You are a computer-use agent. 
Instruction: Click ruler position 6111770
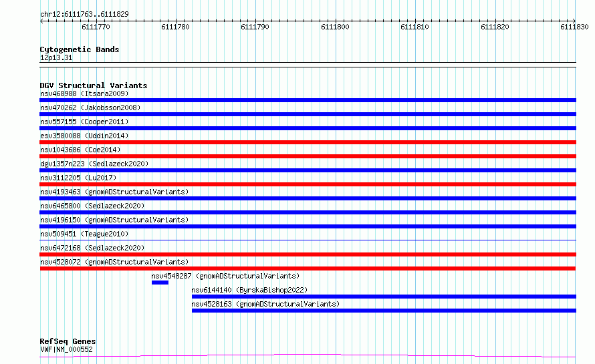pyautogui.click(x=96, y=27)
